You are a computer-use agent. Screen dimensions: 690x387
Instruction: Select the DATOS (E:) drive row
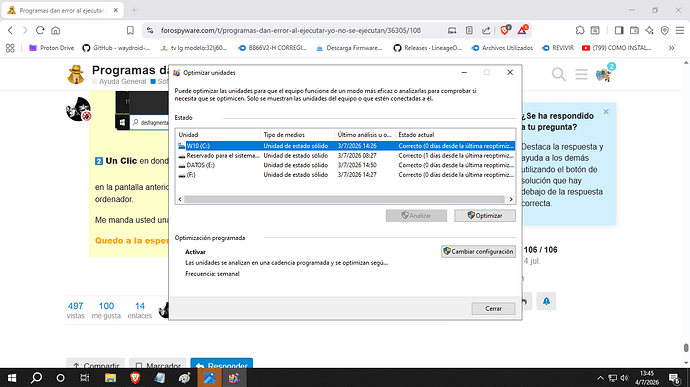coord(345,165)
